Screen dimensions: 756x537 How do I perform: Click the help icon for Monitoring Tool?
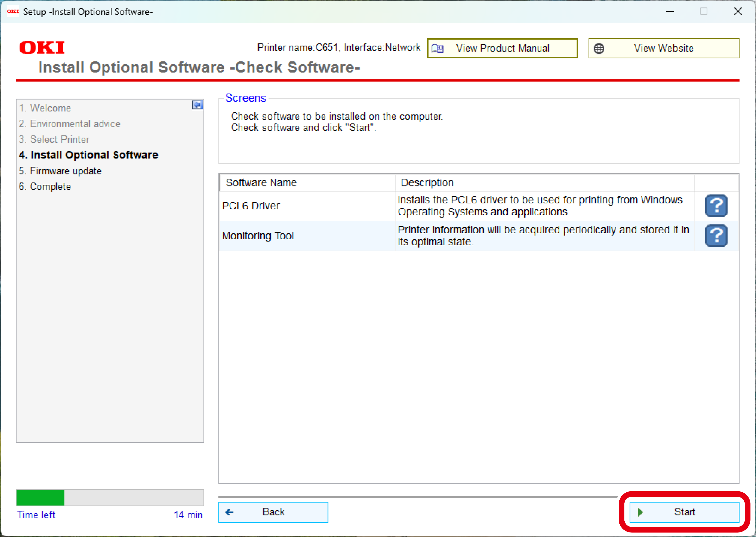716,236
